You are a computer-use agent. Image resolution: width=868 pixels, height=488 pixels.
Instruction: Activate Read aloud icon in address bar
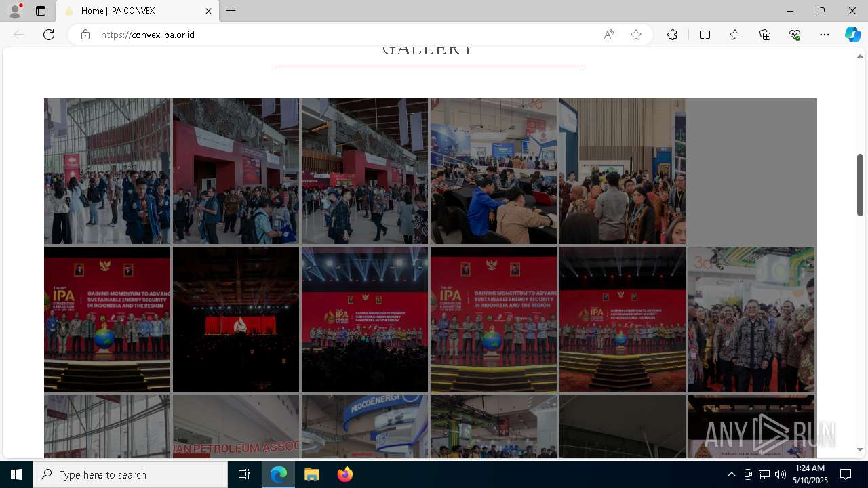pyautogui.click(x=609, y=35)
